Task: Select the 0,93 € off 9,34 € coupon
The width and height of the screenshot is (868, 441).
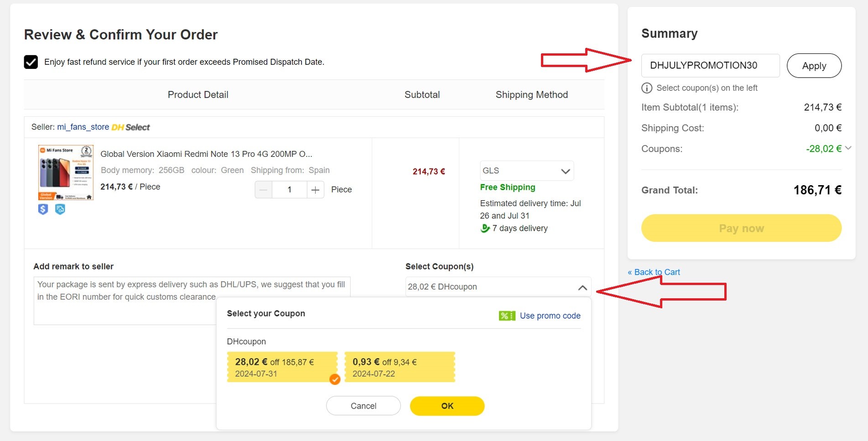Action: click(400, 367)
